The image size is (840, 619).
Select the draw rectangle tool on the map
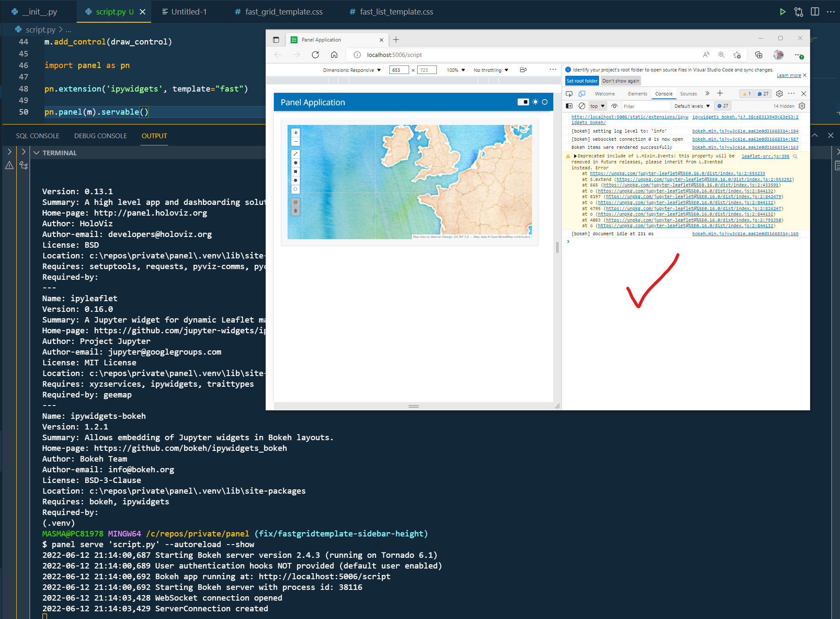tap(296, 172)
